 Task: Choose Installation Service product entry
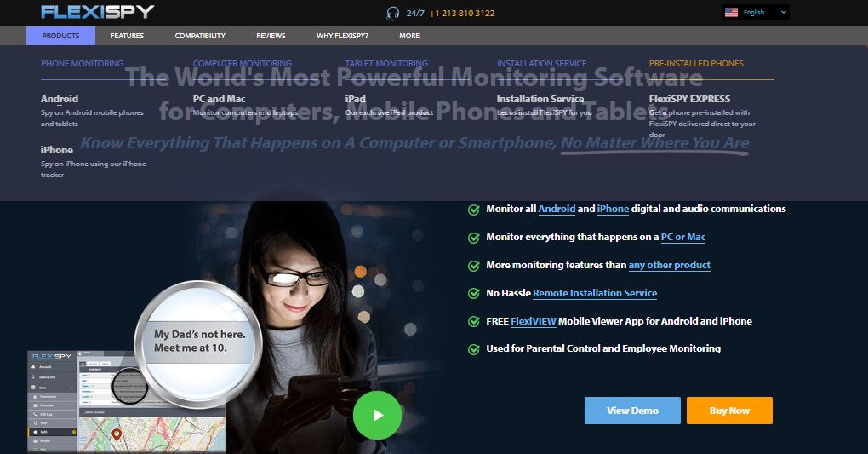click(540, 99)
